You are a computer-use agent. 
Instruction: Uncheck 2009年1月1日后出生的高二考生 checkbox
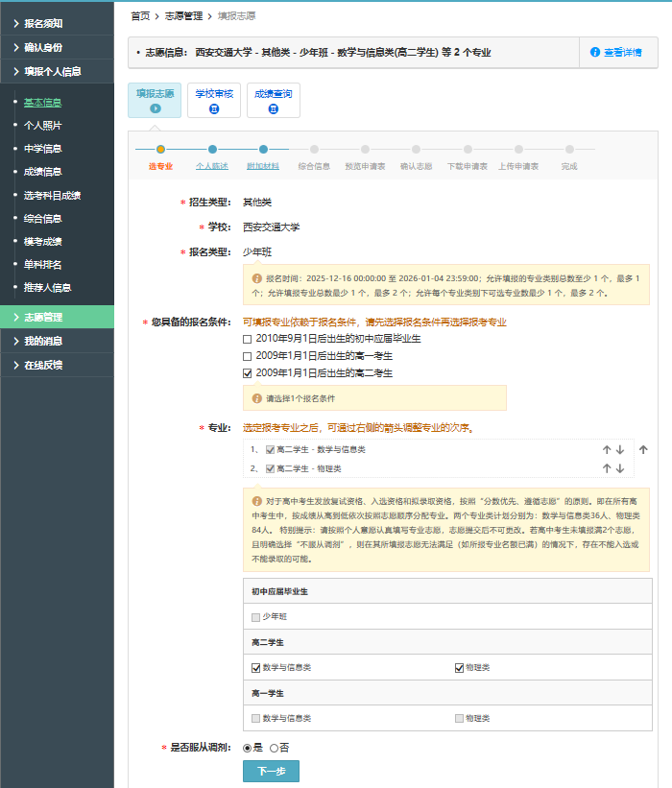point(248,372)
